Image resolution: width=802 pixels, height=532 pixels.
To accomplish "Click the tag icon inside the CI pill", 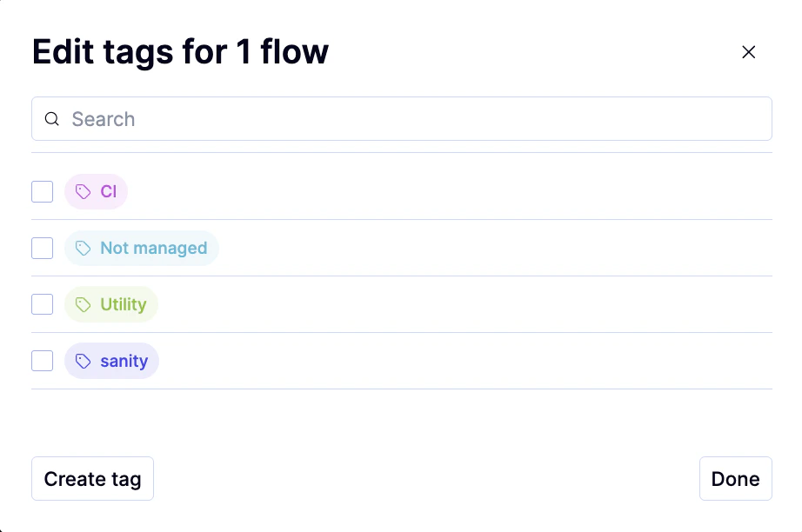I will click(83, 191).
